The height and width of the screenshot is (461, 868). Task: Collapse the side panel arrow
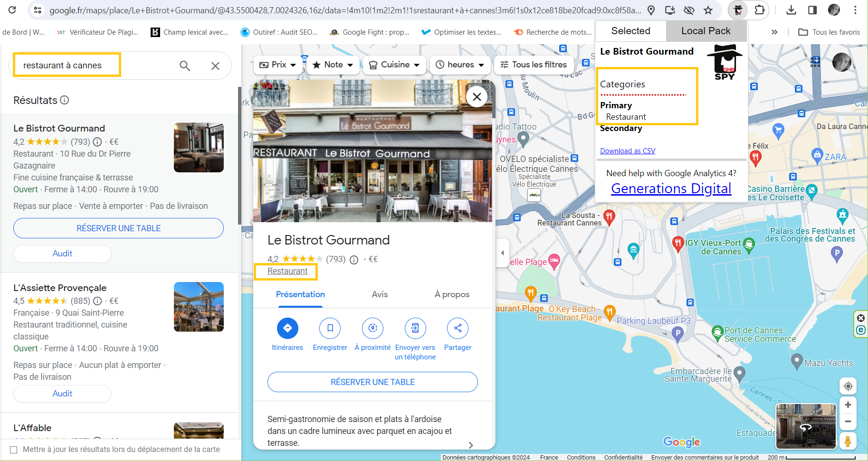coord(502,253)
